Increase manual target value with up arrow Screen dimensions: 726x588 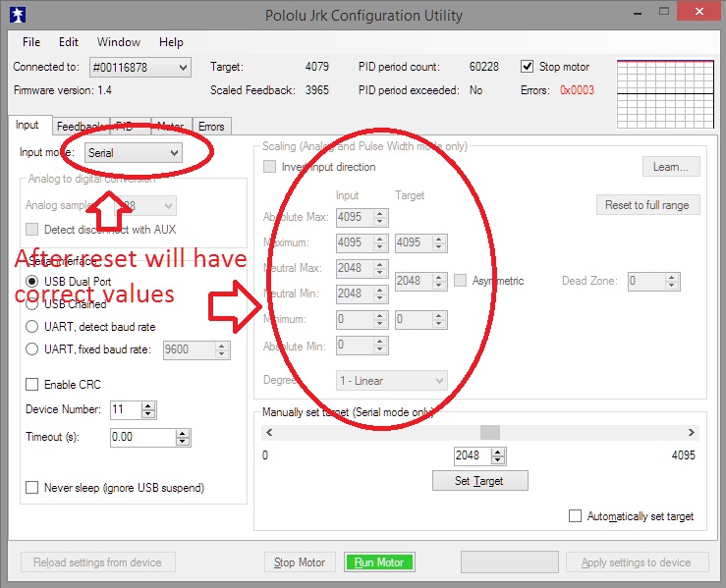[x=498, y=452]
